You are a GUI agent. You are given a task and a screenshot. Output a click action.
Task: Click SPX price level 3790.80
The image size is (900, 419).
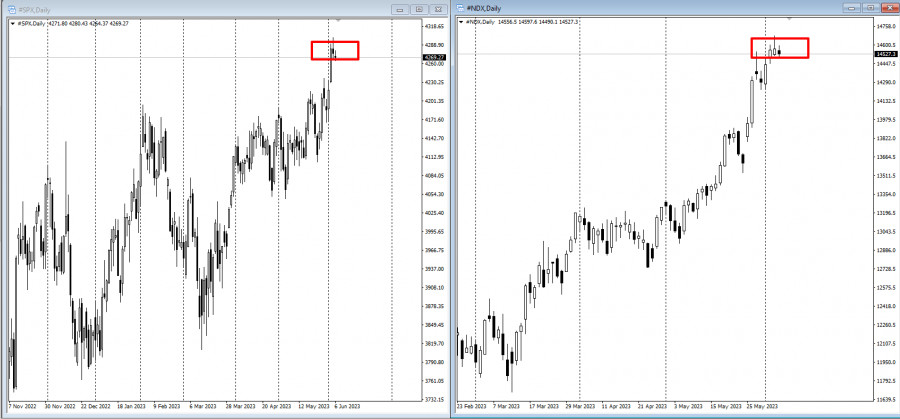[x=435, y=362]
